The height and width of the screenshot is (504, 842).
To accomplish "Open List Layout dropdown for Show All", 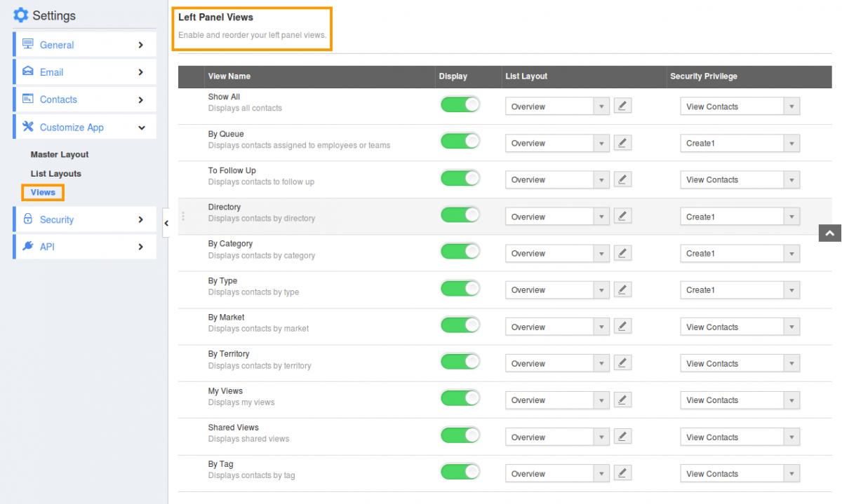I will 557,107.
